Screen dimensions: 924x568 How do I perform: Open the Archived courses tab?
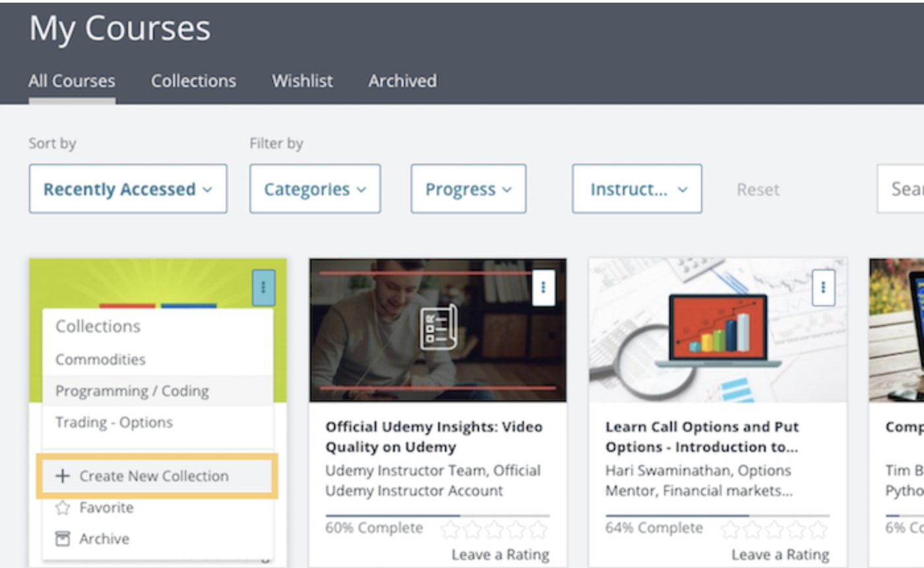click(x=402, y=81)
